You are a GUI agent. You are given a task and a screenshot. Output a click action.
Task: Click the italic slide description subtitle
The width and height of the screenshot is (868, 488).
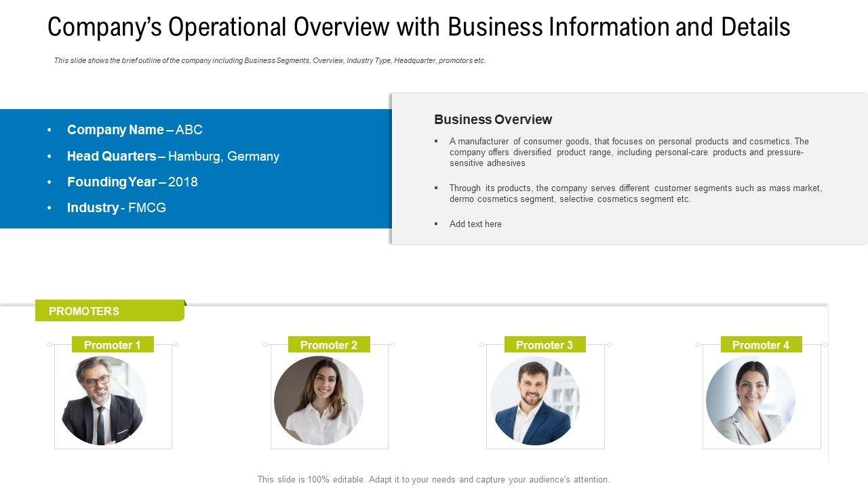coord(270,60)
